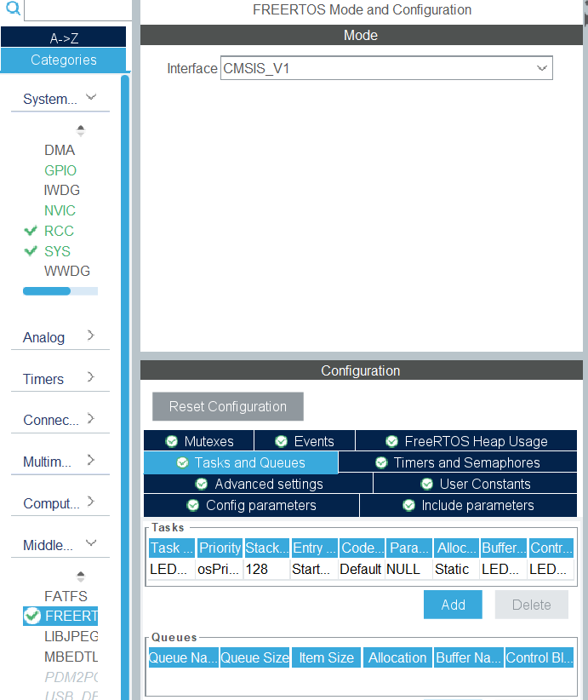Open the User Constants tab

pos(475,484)
